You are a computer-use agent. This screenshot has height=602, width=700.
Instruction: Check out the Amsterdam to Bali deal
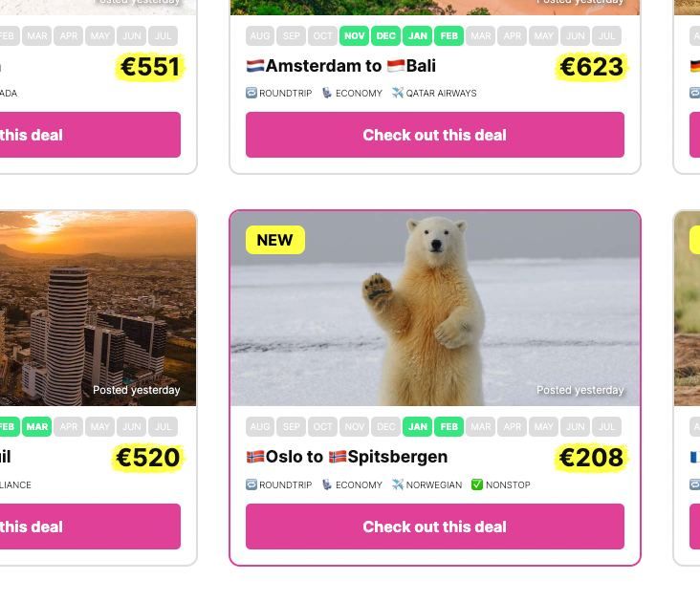pyautogui.click(x=435, y=135)
